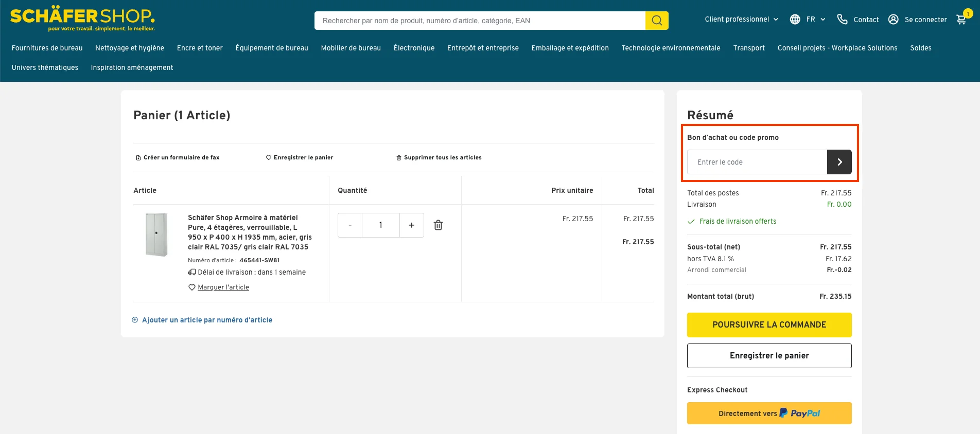Decrease quantity with minus button

(x=350, y=225)
